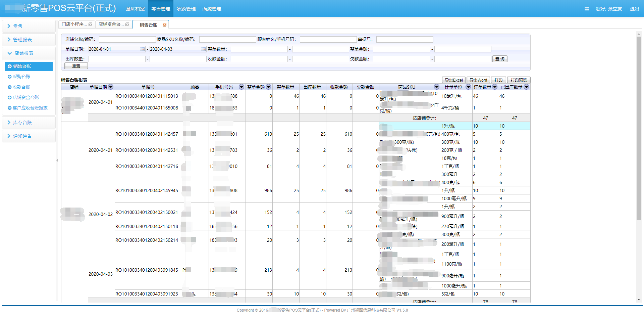Switch to 农药管理 top menu

(x=186, y=9)
